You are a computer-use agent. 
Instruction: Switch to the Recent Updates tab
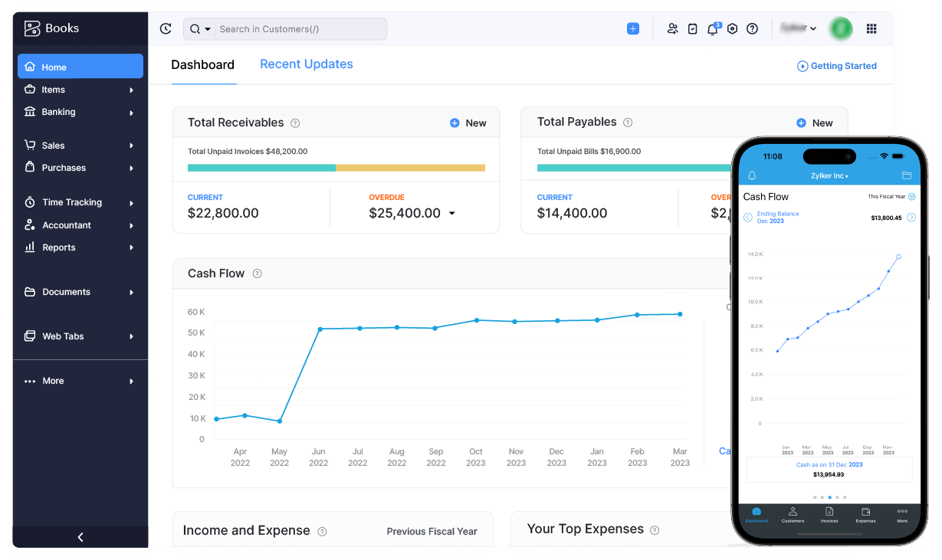(x=306, y=64)
